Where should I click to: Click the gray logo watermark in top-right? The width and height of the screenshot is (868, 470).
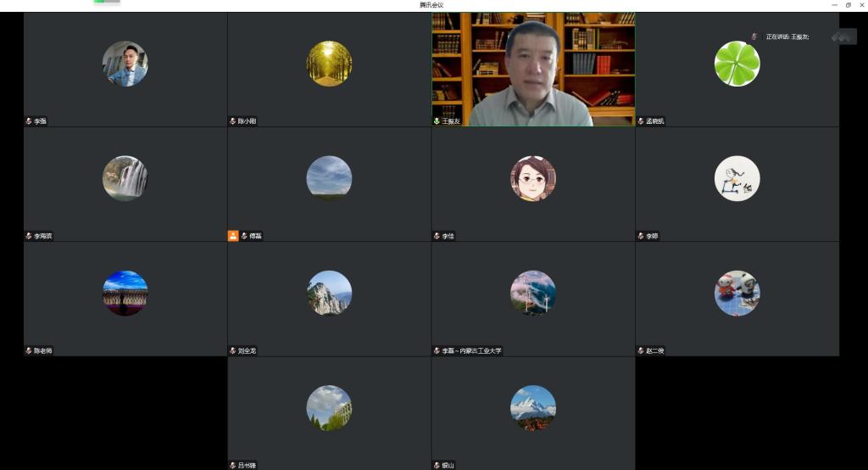(x=843, y=36)
